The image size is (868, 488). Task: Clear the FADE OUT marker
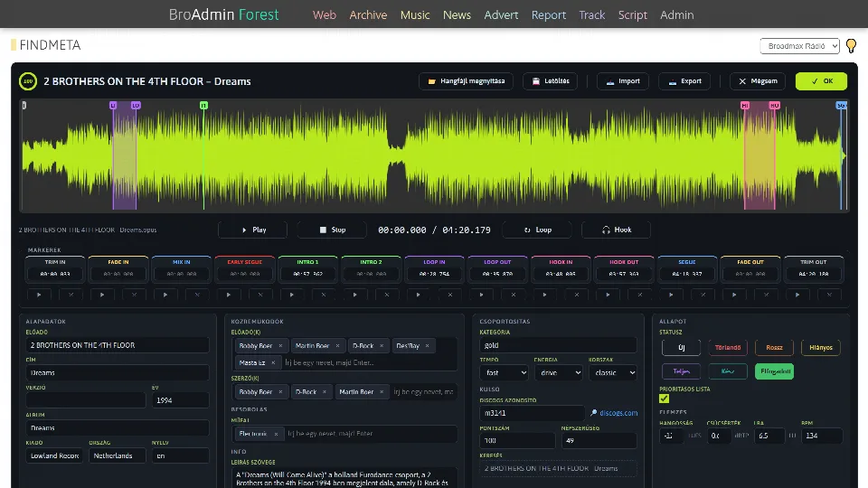click(x=766, y=295)
